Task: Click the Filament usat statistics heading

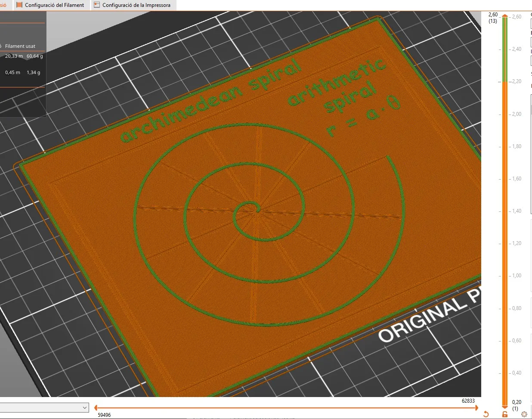Action: click(x=20, y=46)
